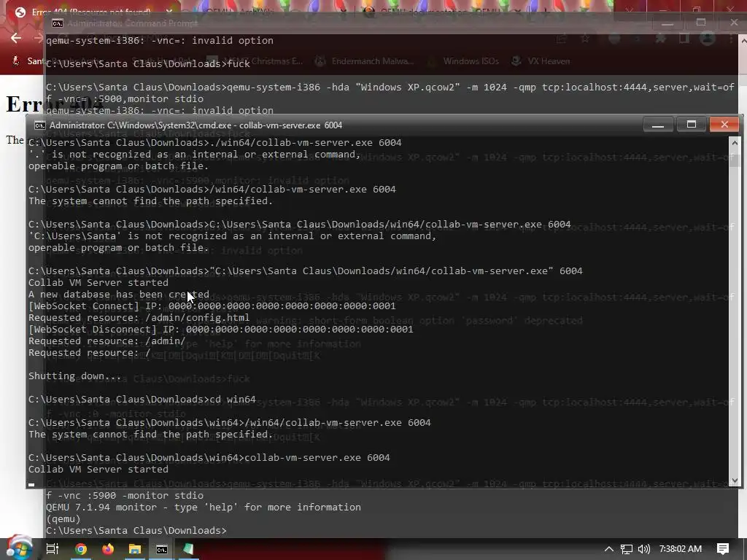747x560 pixels.
Task: Click scroll-up arrow of background Command Prompt
Action: (x=742, y=41)
